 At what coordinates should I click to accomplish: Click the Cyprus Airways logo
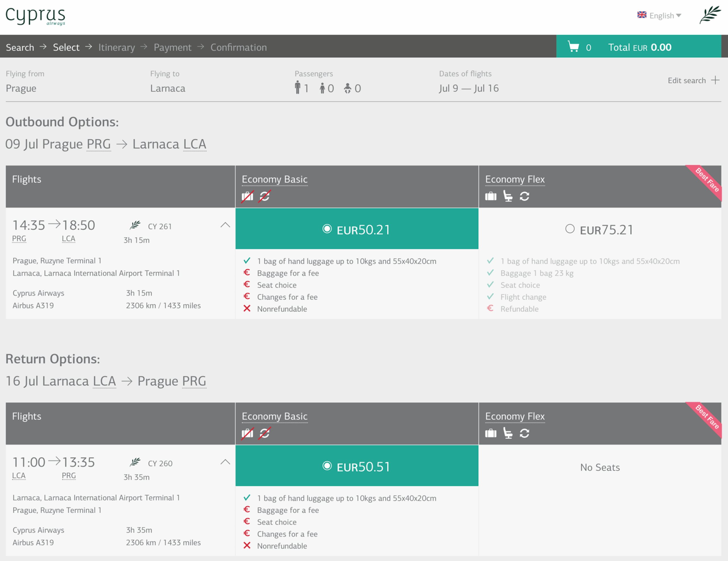(x=35, y=16)
